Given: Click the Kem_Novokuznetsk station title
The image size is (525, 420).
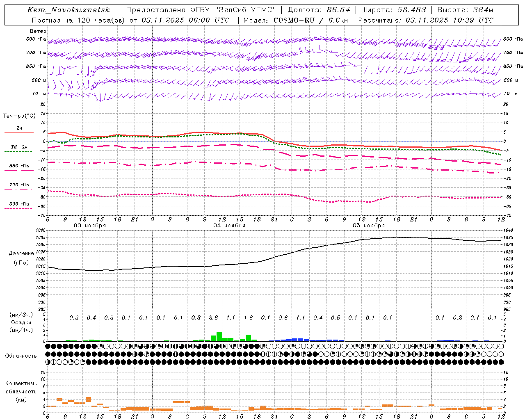Looking at the screenshot, I should [68, 10].
